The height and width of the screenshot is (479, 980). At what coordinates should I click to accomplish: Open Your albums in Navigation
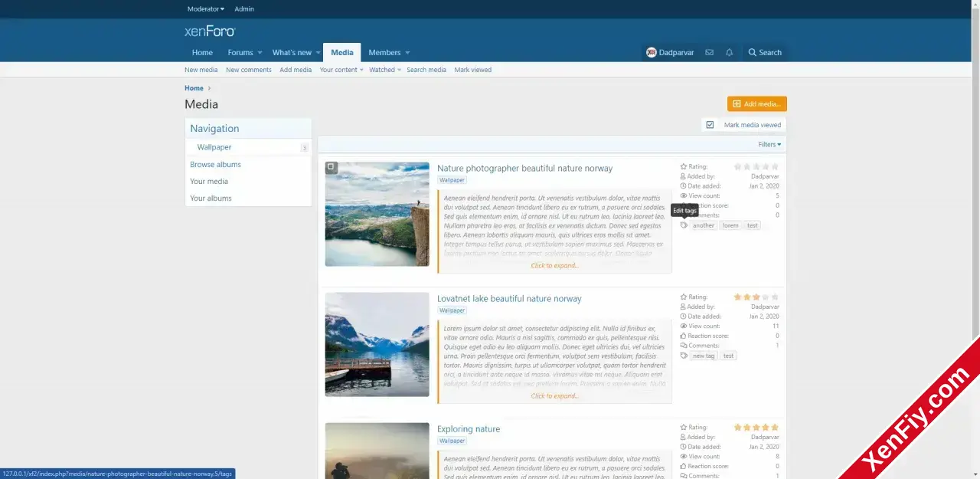point(211,198)
